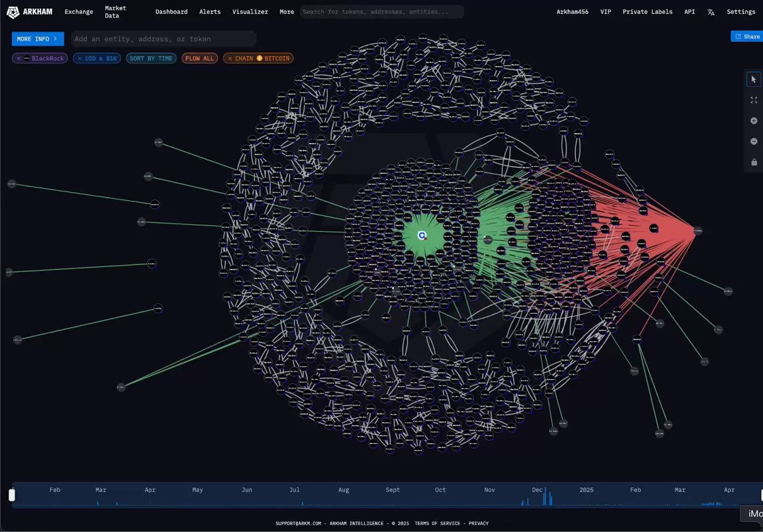Go to the Dashboard menu item
This screenshot has height=532, width=763.
(x=171, y=11)
